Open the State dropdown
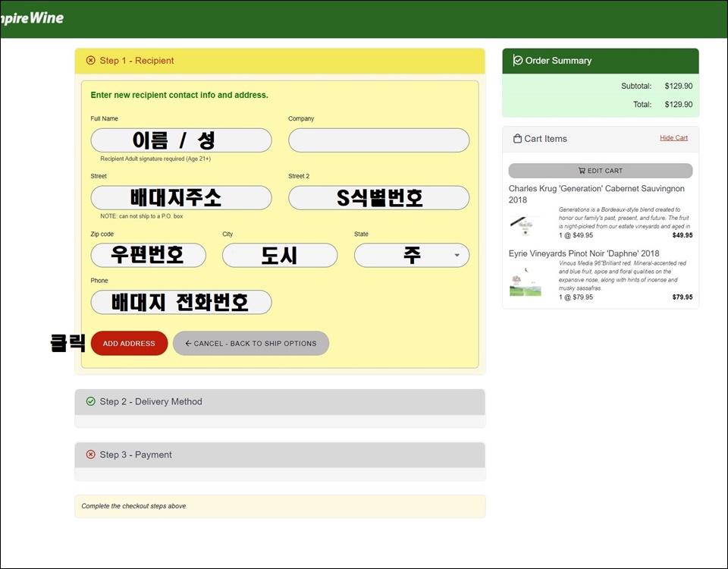This screenshot has width=728, height=569. click(411, 255)
